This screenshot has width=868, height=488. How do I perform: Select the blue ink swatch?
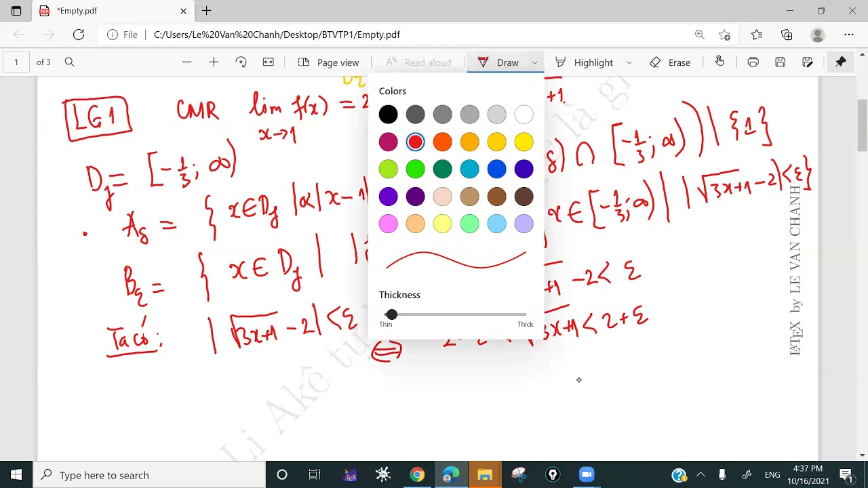496,169
